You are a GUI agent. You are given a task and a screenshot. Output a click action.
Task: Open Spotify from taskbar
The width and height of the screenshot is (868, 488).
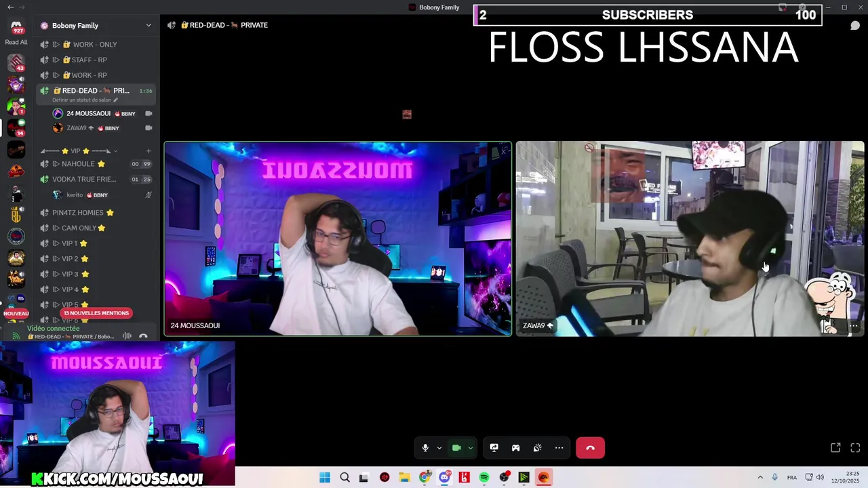coord(484,478)
